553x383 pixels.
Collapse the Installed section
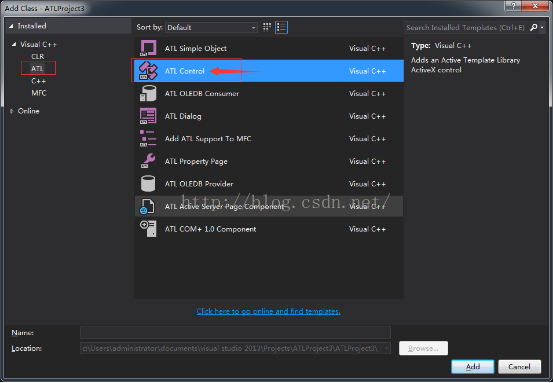click(x=11, y=26)
